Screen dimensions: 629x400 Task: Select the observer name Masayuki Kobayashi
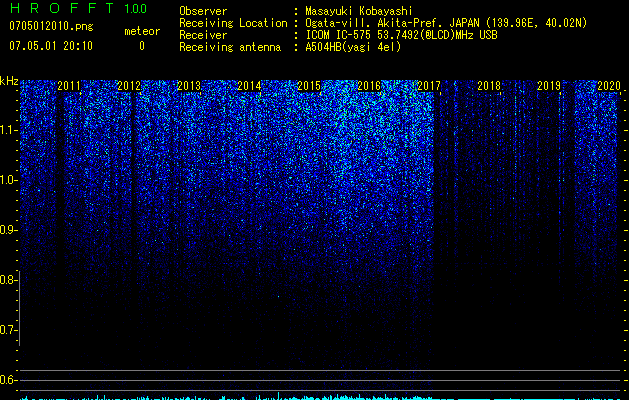pos(359,11)
